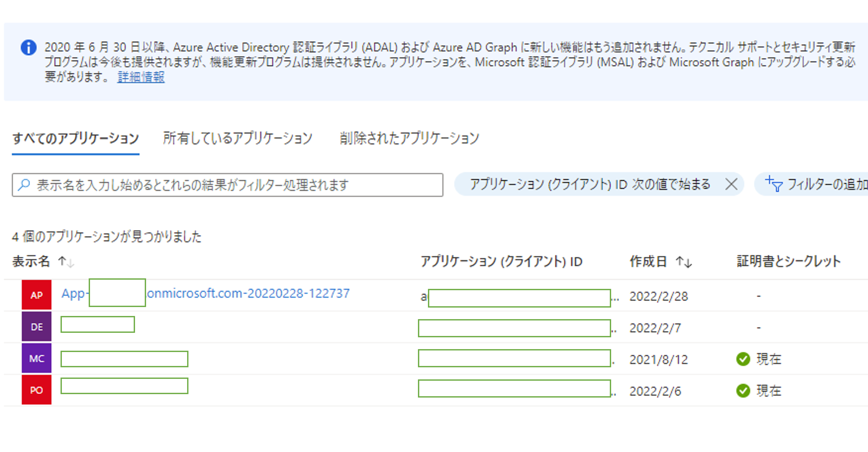The width and height of the screenshot is (868, 452).
Task: Click the red PO application icon
Action: click(x=37, y=390)
